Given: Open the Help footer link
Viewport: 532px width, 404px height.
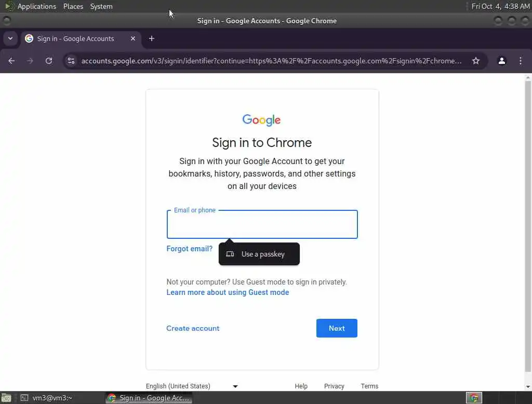Looking at the screenshot, I should (x=301, y=386).
